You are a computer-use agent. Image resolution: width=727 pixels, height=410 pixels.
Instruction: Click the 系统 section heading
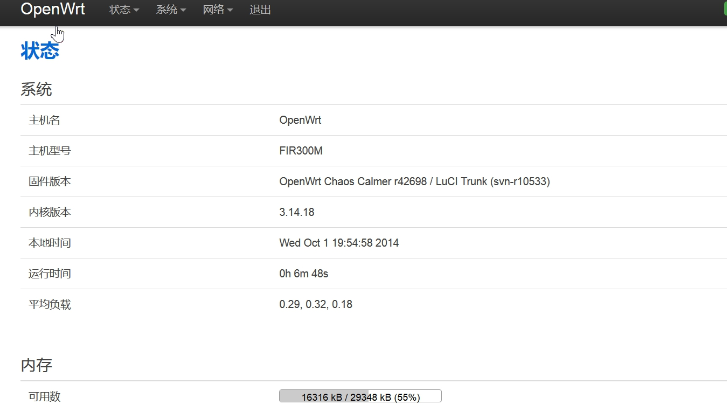click(x=36, y=90)
